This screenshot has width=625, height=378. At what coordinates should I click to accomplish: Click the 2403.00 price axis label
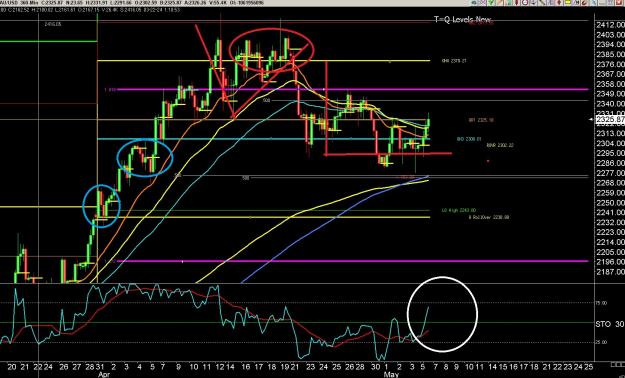(x=610, y=35)
